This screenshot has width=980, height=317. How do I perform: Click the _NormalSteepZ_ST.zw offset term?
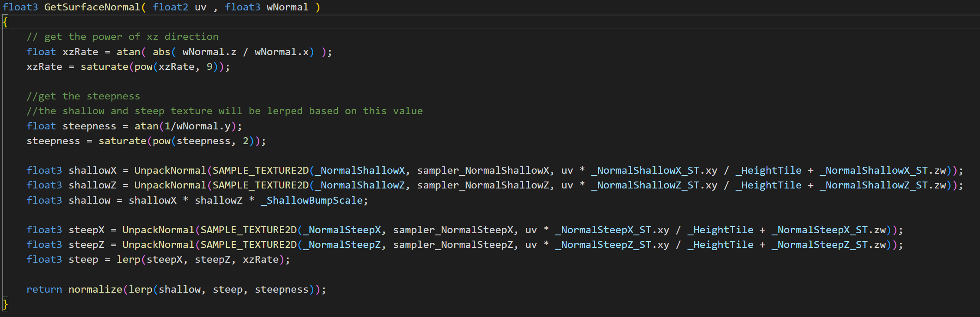pos(829,245)
